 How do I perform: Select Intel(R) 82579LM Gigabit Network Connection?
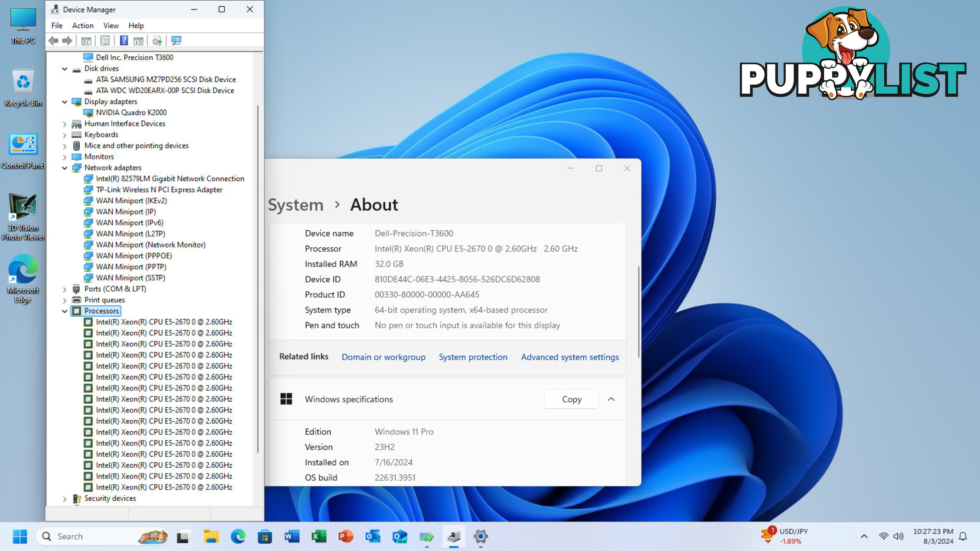(170, 179)
